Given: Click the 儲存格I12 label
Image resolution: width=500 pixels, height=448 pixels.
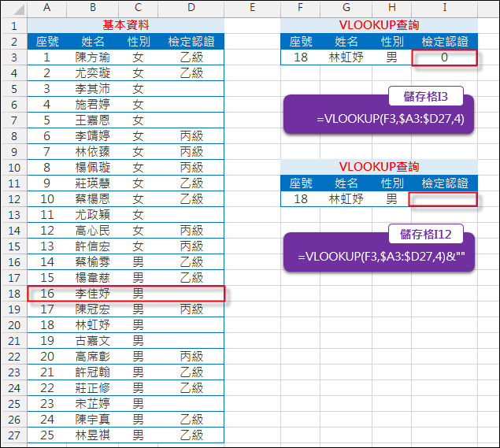Looking at the screenshot, I should coord(426,235).
